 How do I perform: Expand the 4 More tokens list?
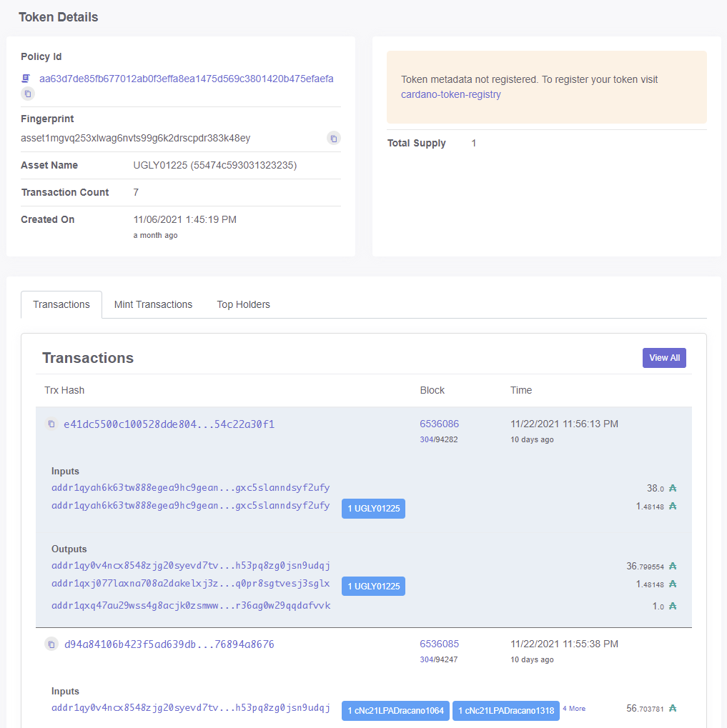(x=574, y=708)
